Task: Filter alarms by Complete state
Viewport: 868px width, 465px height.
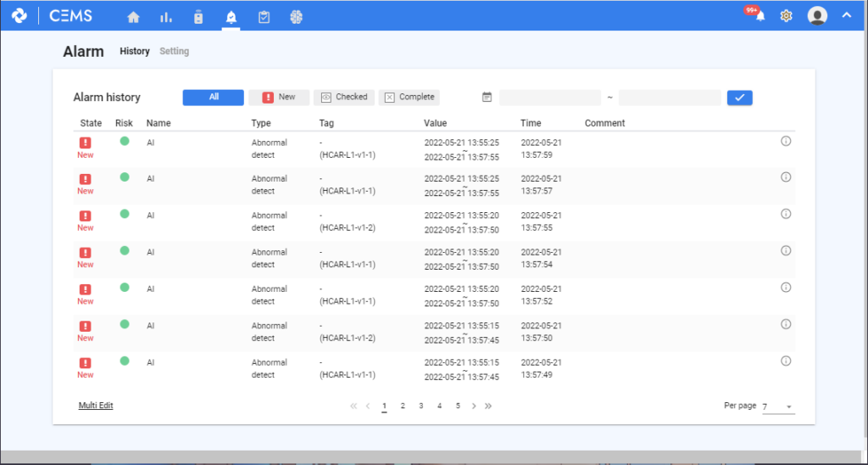Action: point(409,98)
